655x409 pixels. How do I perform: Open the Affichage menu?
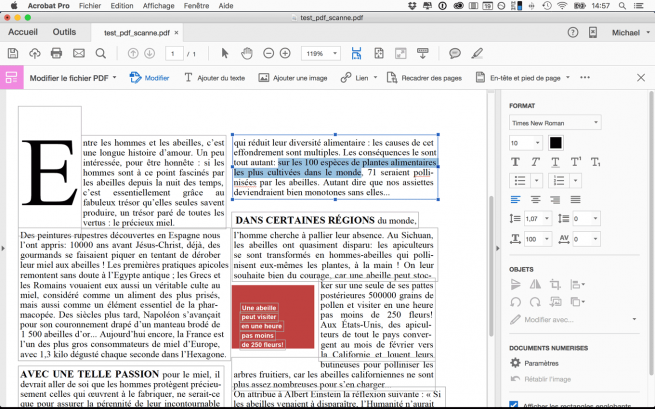[158, 6]
